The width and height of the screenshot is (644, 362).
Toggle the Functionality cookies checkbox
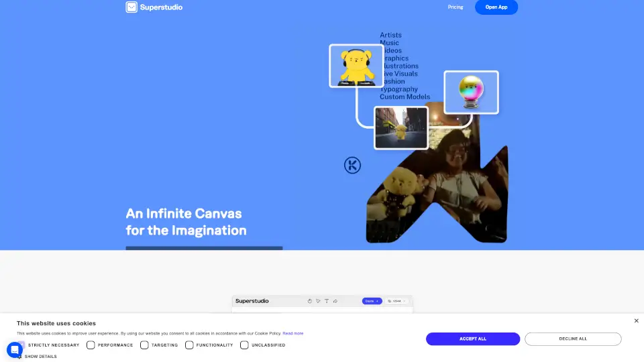(x=189, y=345)
